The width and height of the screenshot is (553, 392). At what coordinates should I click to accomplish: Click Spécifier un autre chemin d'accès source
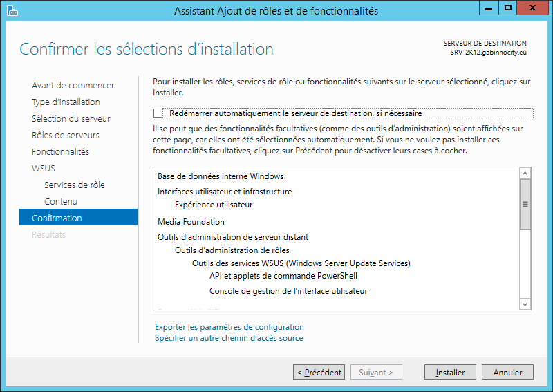click(229, 338)
